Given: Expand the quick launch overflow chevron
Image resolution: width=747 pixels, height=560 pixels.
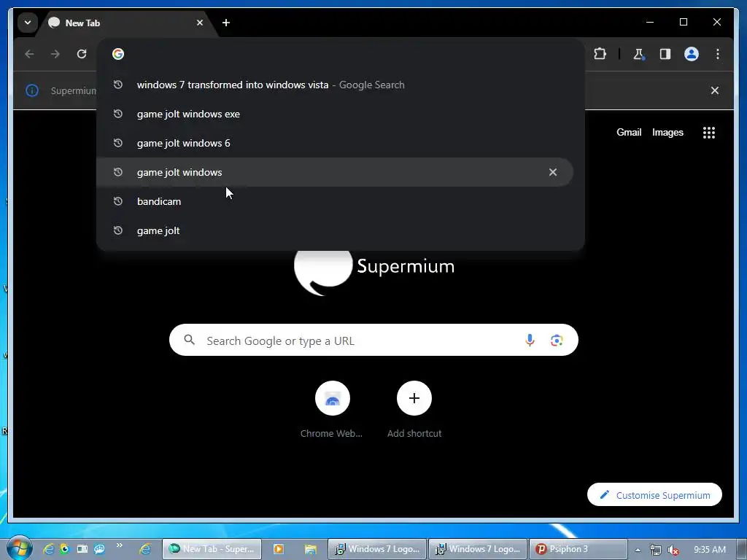Looking at the screenshot, I should (x=119, y=545).
